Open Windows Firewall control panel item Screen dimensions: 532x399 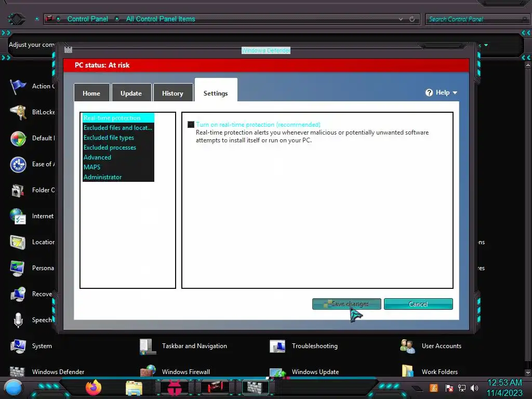click(x=175, y=371)
